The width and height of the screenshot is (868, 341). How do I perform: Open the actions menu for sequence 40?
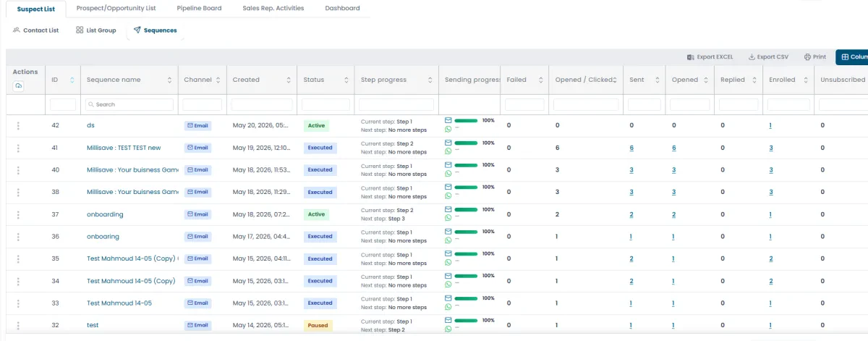18,170
